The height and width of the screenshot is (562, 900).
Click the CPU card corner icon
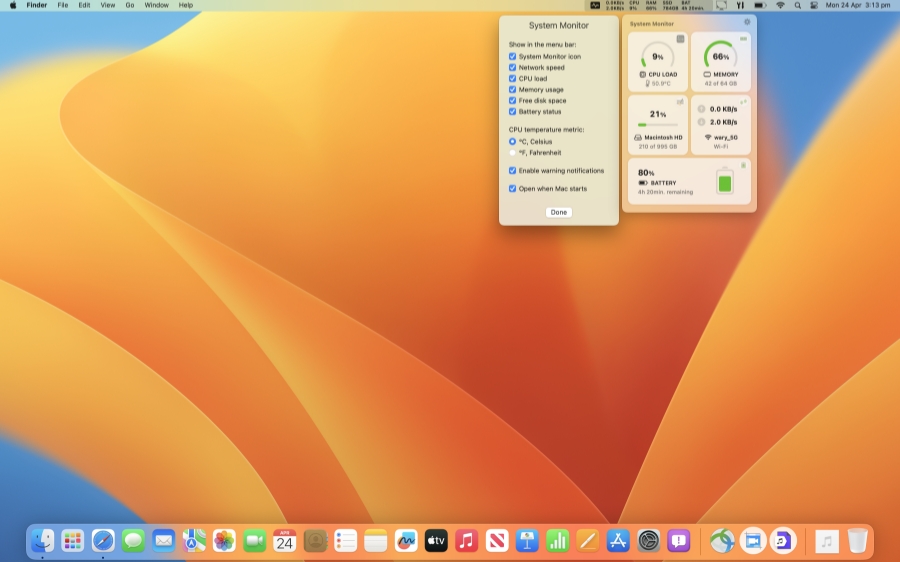681,39
